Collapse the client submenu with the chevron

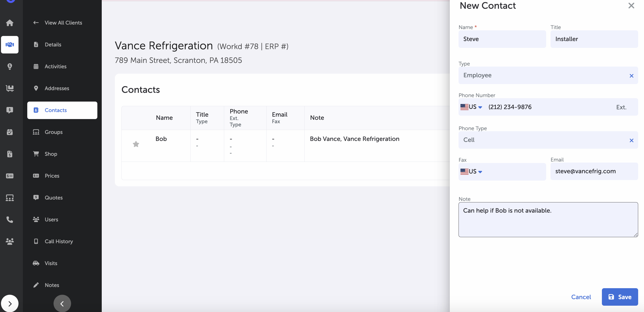62,303
